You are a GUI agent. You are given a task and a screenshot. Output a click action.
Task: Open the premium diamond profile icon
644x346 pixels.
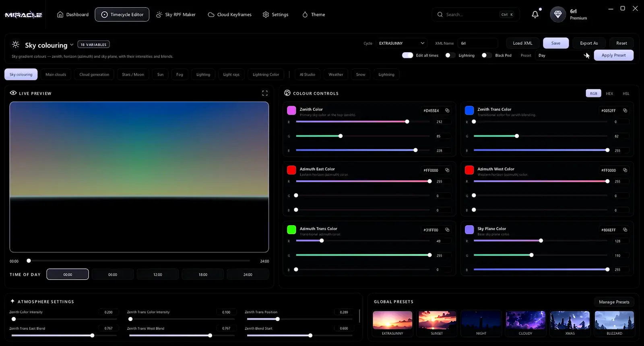pyautogui.click(x=557, y=14)
